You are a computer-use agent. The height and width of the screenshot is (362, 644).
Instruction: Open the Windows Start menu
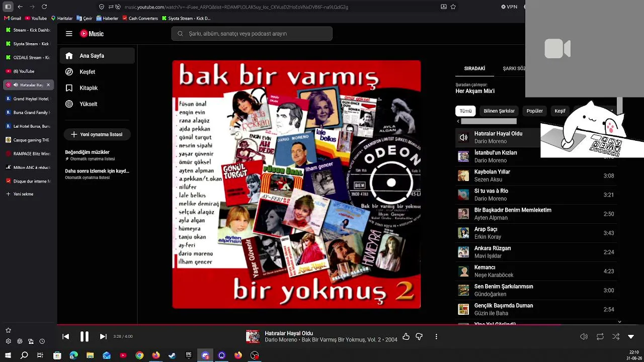8,355
